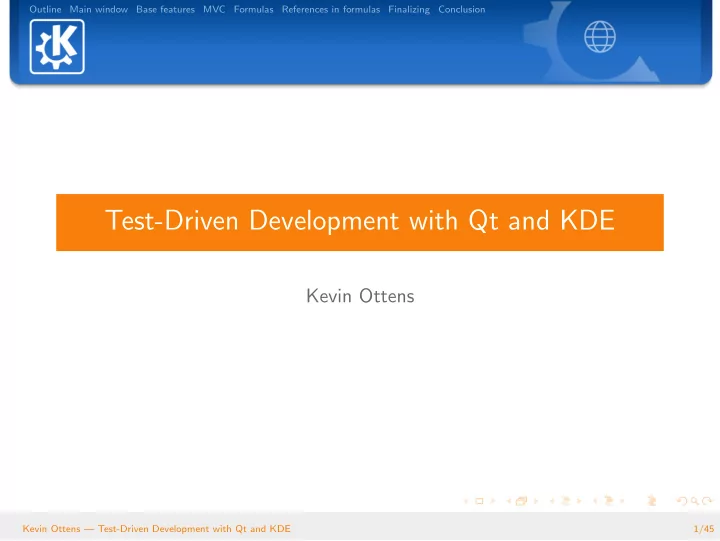Go to previous slide using arrow left of slide icon

[466, 501]
